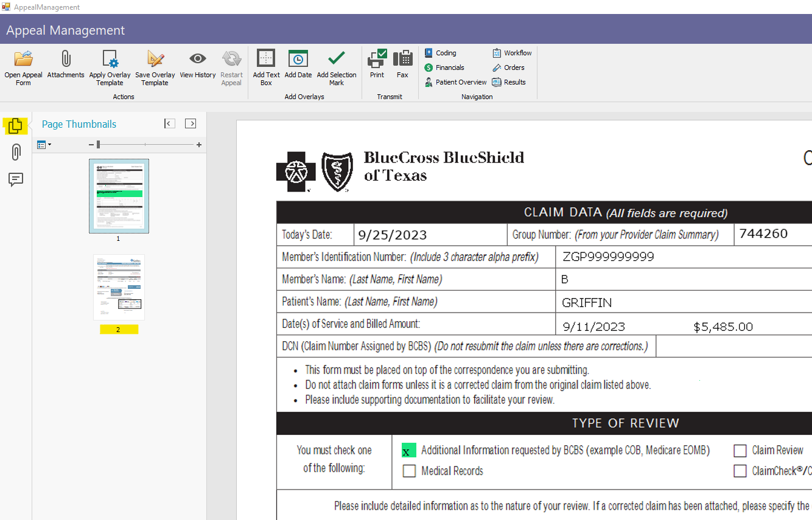Decrease thumbnail size with minus icon

pos(91,145)
